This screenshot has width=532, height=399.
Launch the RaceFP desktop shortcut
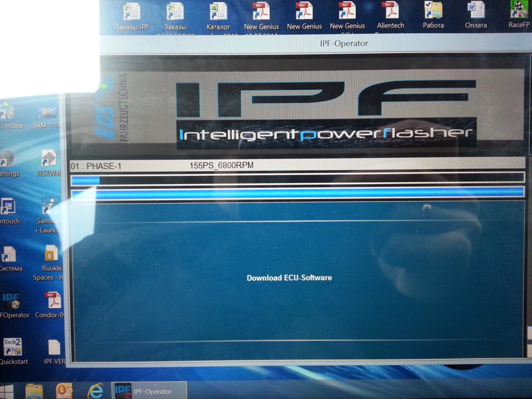(519, 14)
